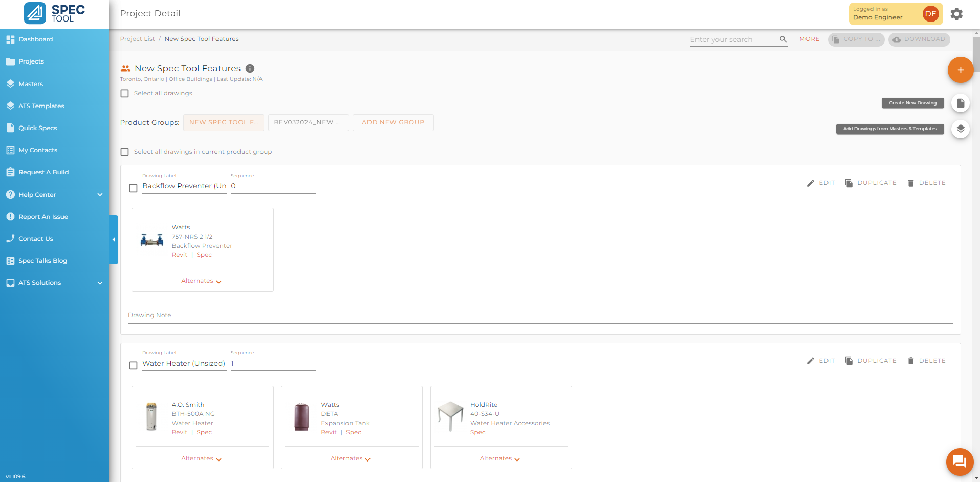The image size is (980, 482).
Task: Click the Drawing Note field
Action: (540, 316)
